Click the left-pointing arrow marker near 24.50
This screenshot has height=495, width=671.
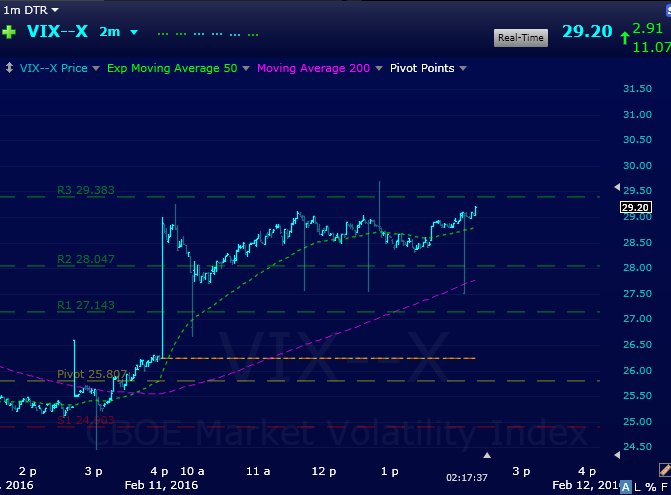(617, 455)
